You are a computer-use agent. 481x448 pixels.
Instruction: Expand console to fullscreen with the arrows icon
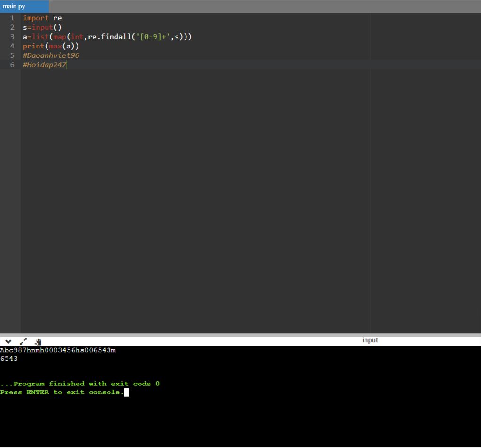pyautogui.click(x=23, y=341)
